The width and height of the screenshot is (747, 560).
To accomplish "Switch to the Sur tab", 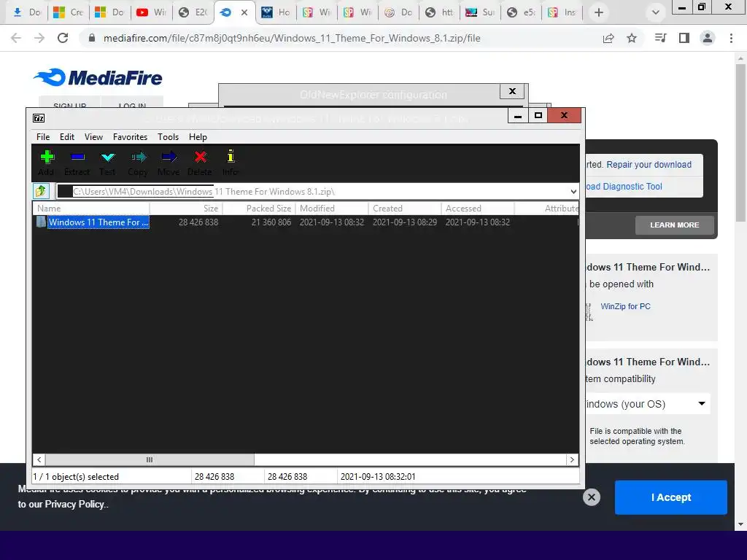I will click(480, 12).
